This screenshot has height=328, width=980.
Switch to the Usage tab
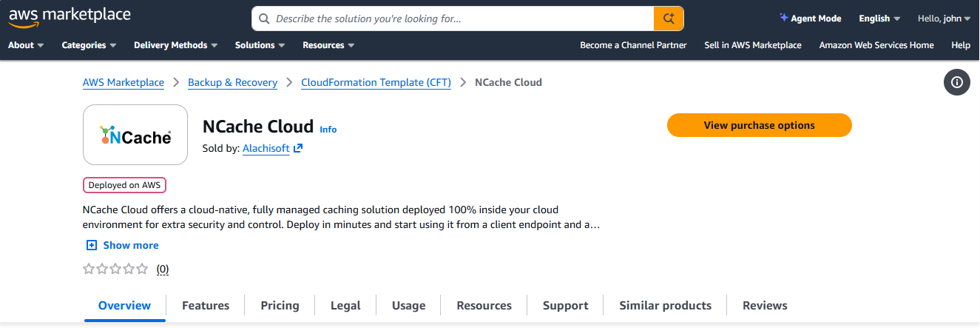point(409,305)
